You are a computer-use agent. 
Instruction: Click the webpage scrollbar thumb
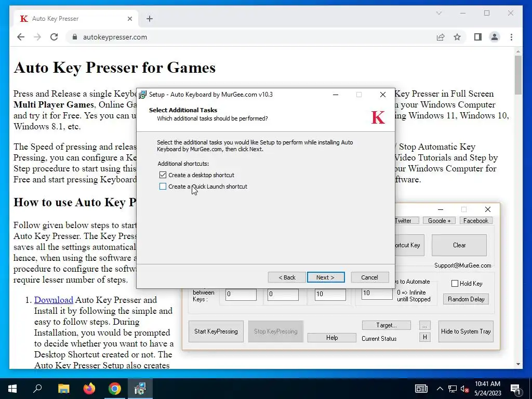click(x=518, y=75)
